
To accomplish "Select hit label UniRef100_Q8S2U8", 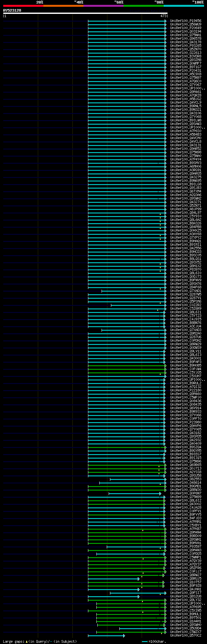I will pyautogui.click(x=186, y=596).
